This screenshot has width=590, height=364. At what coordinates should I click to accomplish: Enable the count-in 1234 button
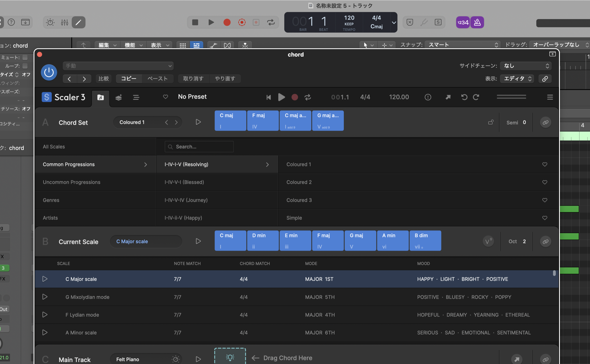click(463, 22)
